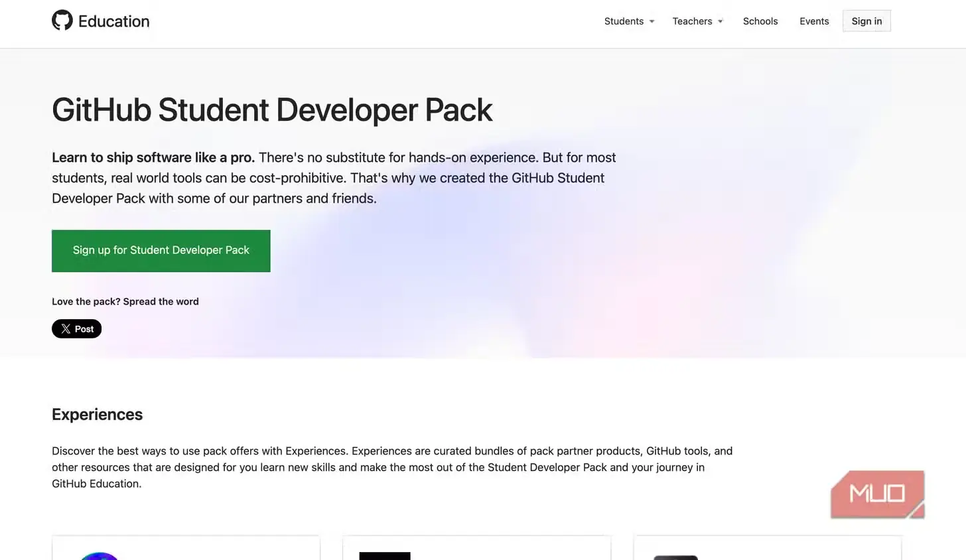Image resolution: width=966 pixels, height=560 pixels.
Task: Click the GitHub Octocat logo icon
Action: click(62, 21)
